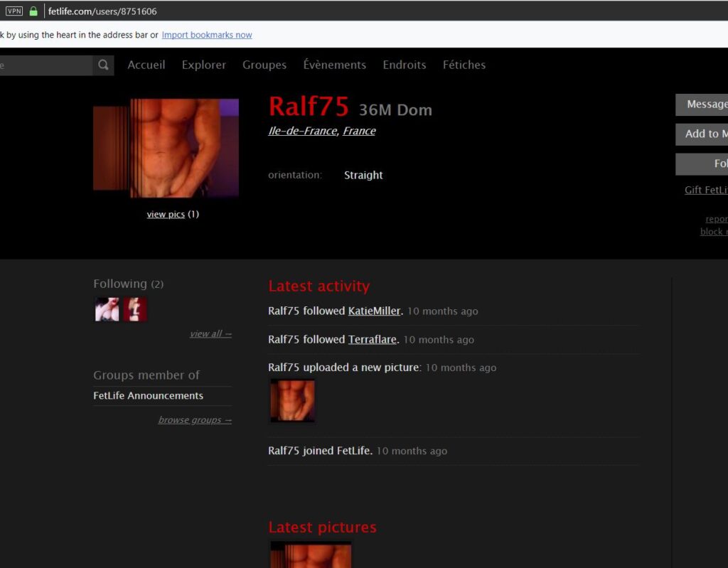
Task: Open the Ile-de-France location link
Action: tap(302, 131)
